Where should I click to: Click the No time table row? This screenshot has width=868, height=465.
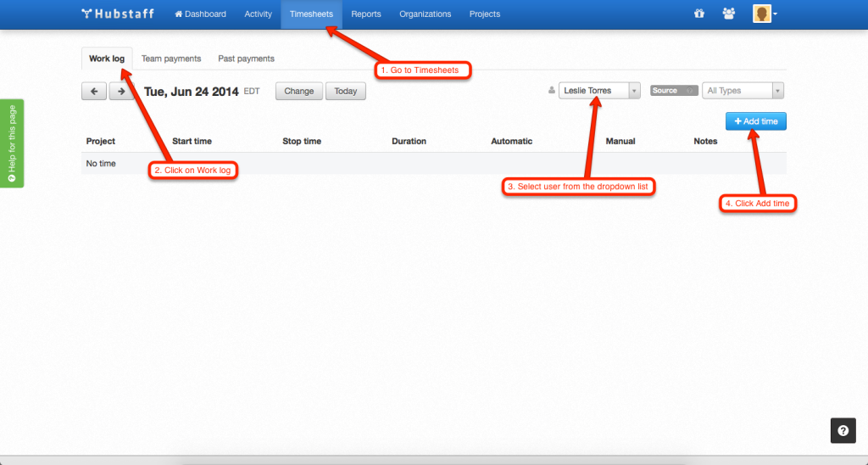pyautogui.click(x=433, y=164)
